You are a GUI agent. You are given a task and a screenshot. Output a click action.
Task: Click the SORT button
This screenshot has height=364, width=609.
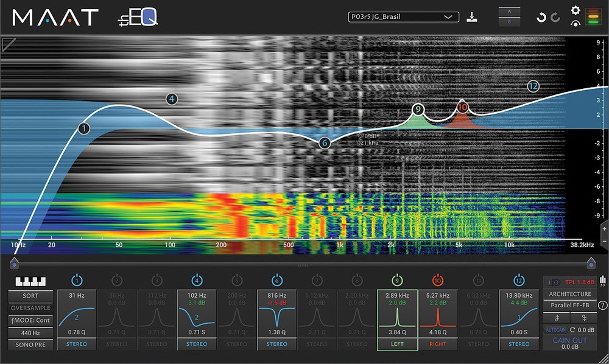coord(30,296)
